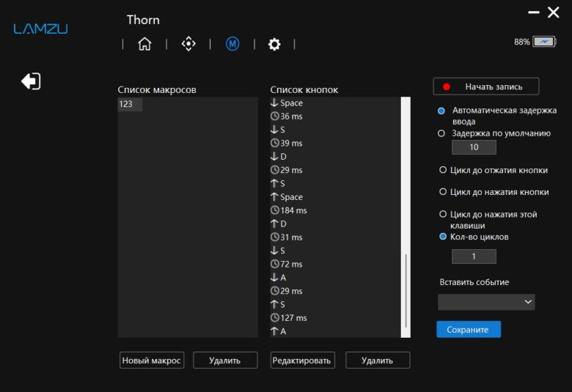Select the '127 ms' delay row
The height and width of the screenshot is (392, 572).
tap(335, 318)
